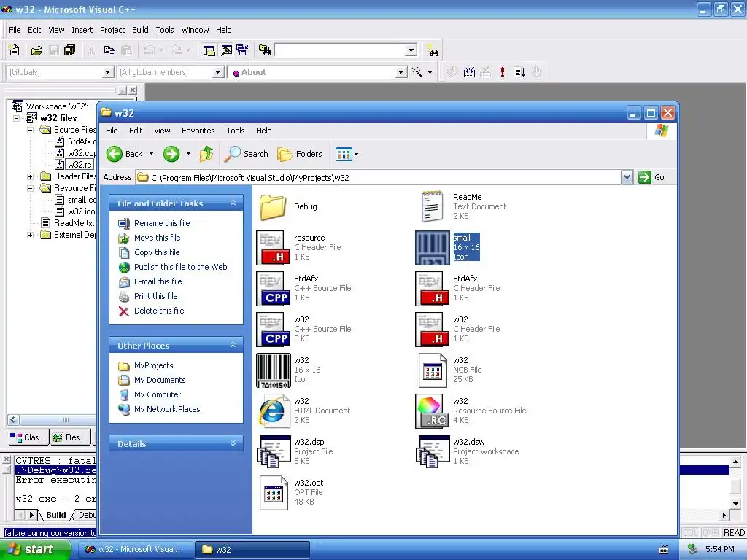Select the w32 barcode icon file
747x560 pixels.
(274, 370)
